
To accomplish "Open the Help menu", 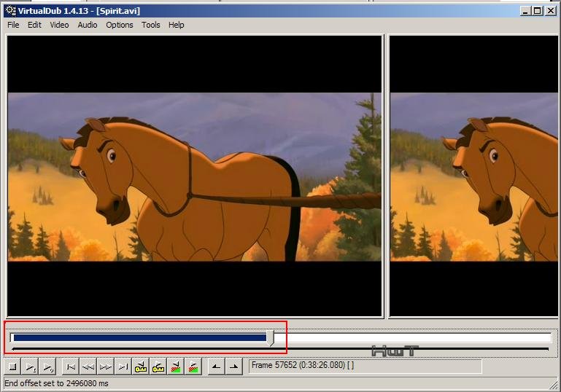I will point(176,25).
